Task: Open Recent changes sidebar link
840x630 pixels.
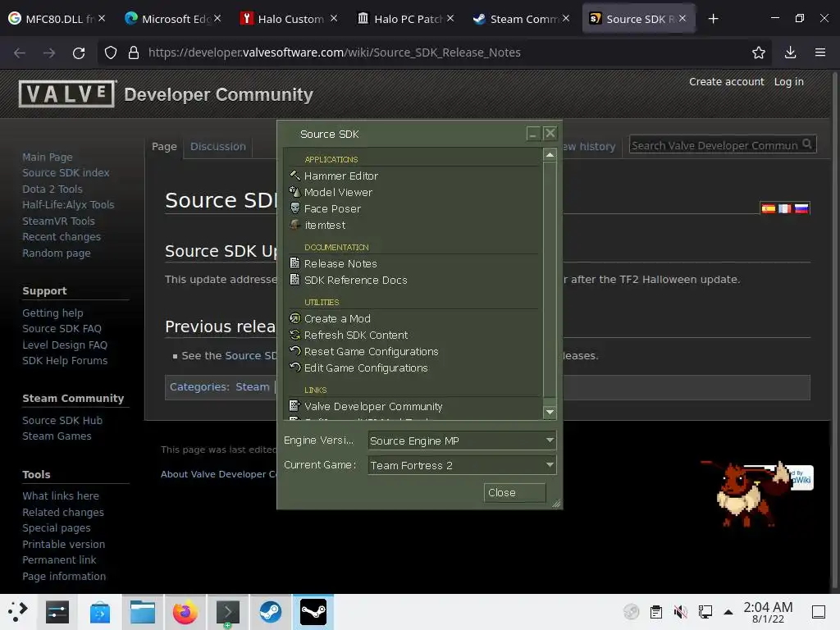Action: pos(62,237)
